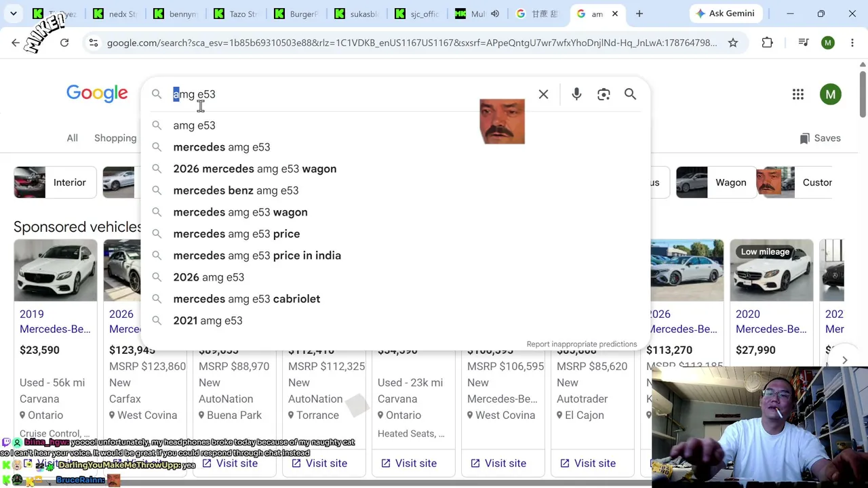Pick suggestion "2026 mercedes amg e53 wagon"
This screenshot has width=868, height=488.
(x=395, y=169)
